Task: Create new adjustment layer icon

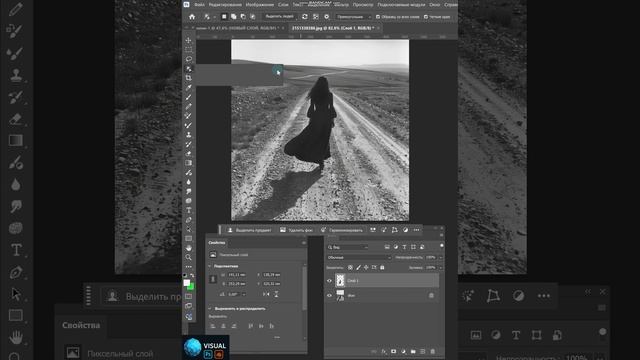Action: pyautogui.click(x=403, y=351)
